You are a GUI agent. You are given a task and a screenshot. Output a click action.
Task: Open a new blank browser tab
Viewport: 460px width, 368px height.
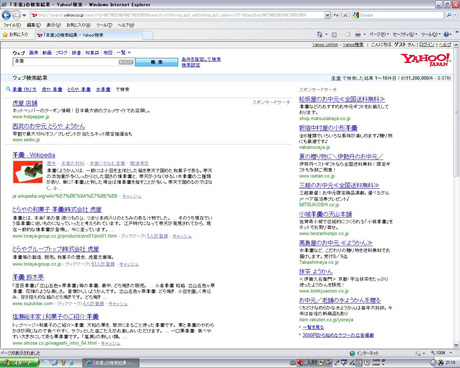[148, 35]
